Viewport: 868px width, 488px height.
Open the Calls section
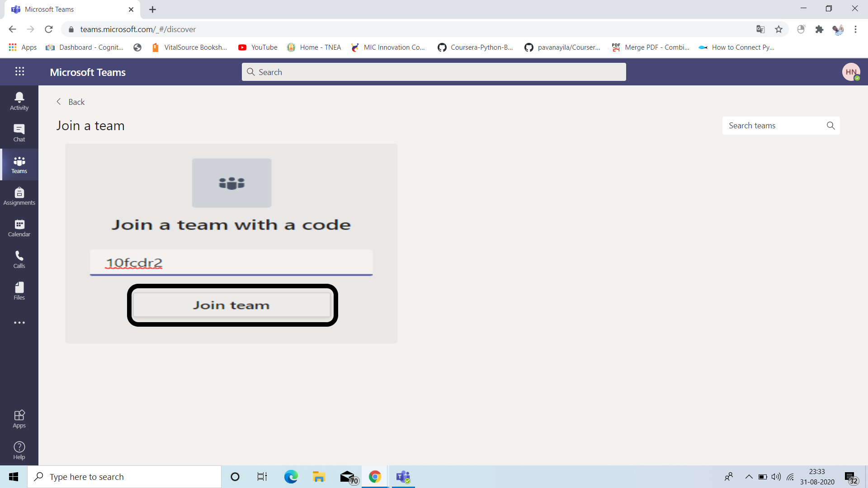pos(19,259)
